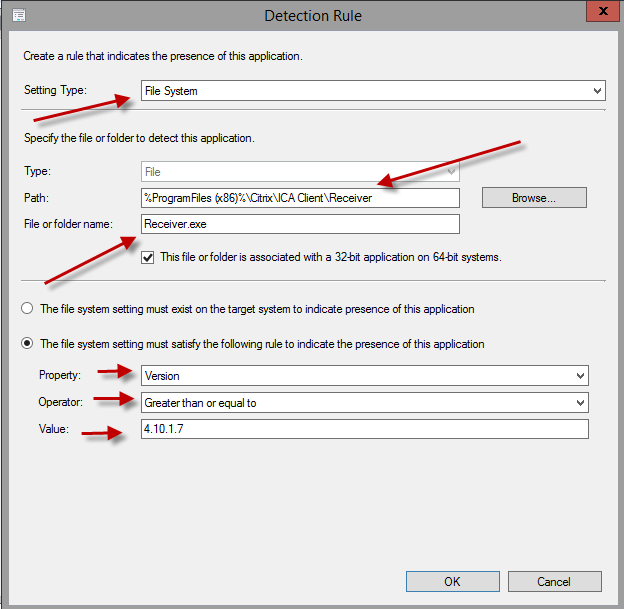The image size is (624, 609).
Task: Focus the File or folder name field
Action: pyautogui.click(x=301, y=224)
